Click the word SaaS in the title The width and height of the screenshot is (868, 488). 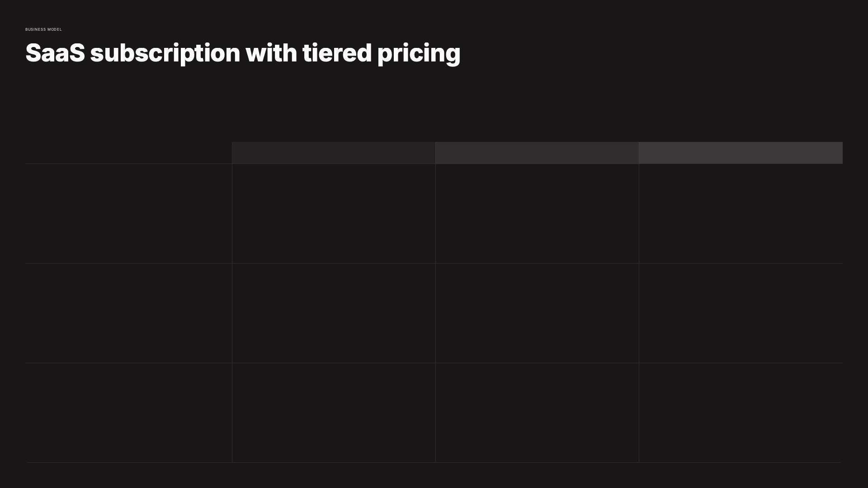[55, 53]
